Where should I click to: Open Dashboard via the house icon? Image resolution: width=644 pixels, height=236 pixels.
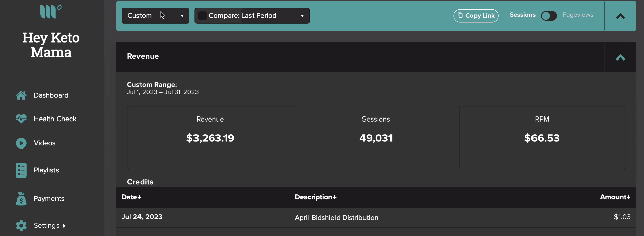(x=21, y=95)
